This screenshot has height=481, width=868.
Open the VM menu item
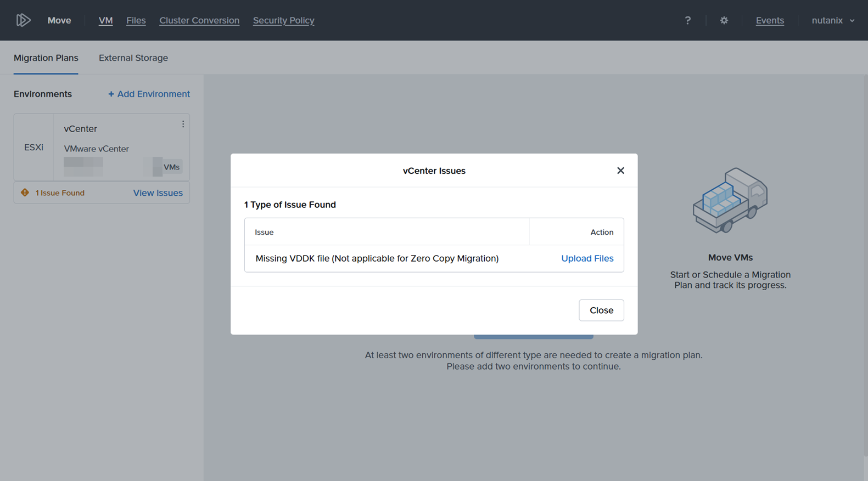pos(105,20)
